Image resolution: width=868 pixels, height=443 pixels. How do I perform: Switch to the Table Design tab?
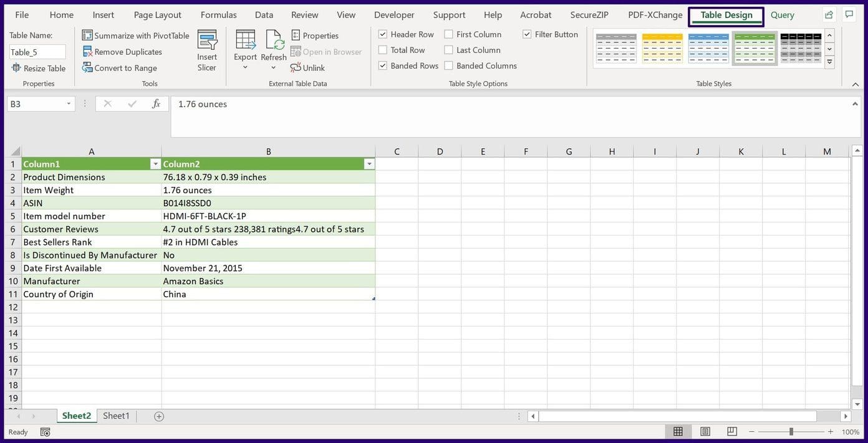(726, 16)
